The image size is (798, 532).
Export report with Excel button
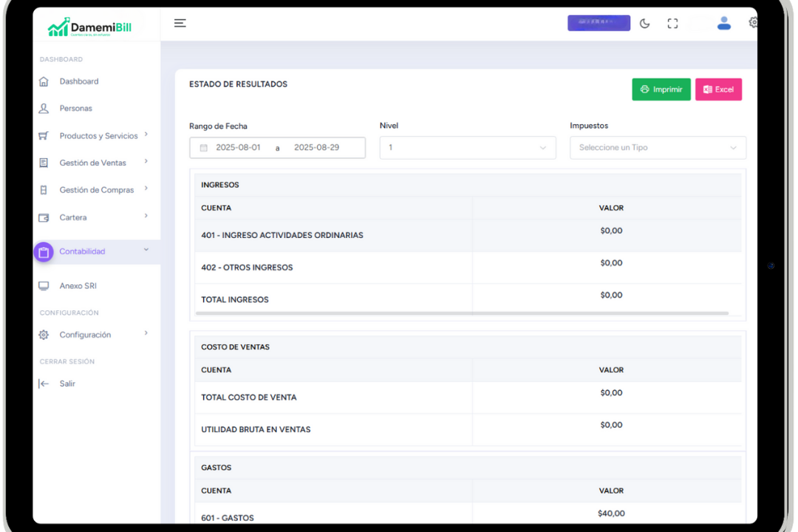coord(718,89)
